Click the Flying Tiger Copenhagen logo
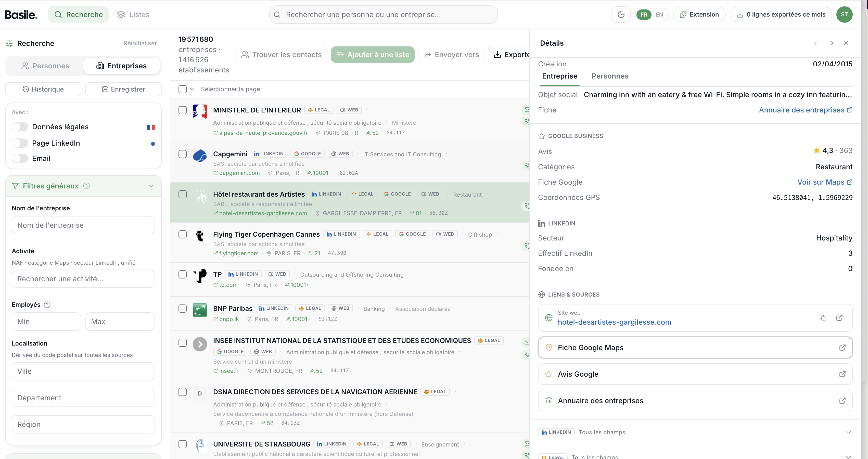The width and height of the screenshot is (868, 459). tap(200, 236)
